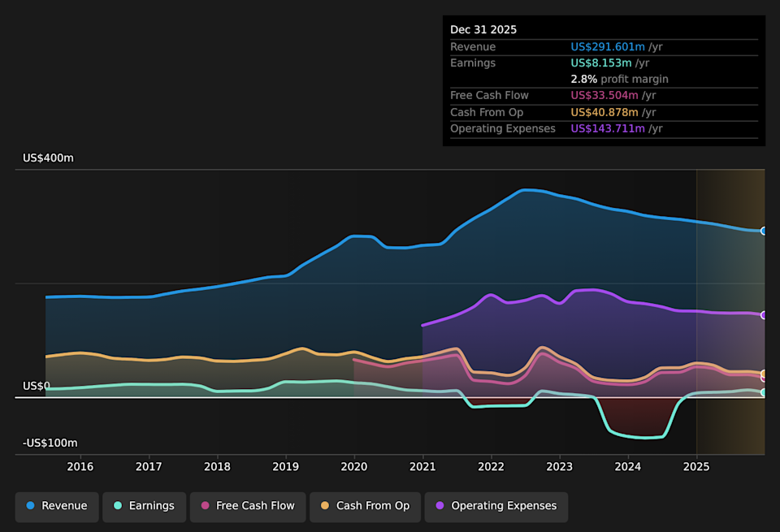Click the Dec 31 2025 tooltip date header
This screenshot has width=780, height=532.
click(483, 30)
